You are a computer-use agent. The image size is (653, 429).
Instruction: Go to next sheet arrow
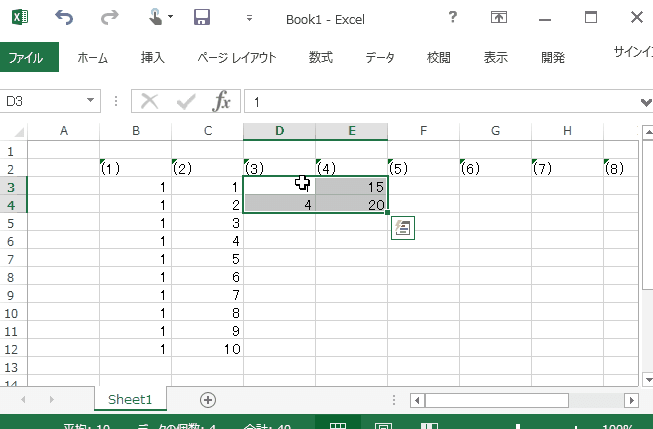pyautogui.click(x=52, y=400)
